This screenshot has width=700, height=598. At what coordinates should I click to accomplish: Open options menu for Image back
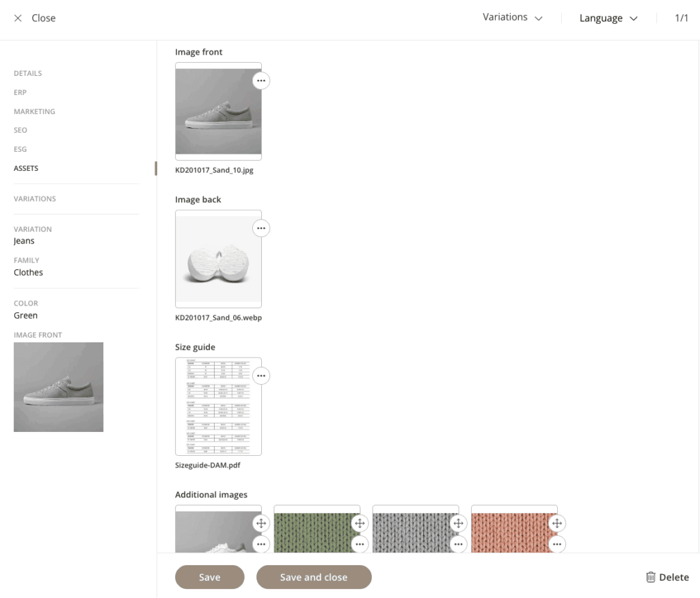[261, 228]
